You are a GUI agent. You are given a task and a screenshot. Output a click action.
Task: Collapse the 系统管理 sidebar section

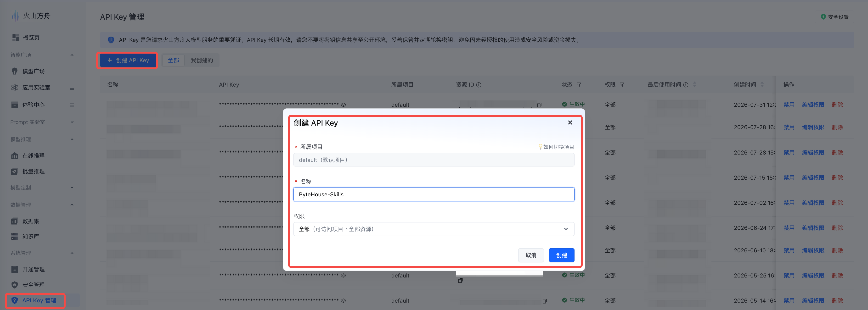coord(72,253)
